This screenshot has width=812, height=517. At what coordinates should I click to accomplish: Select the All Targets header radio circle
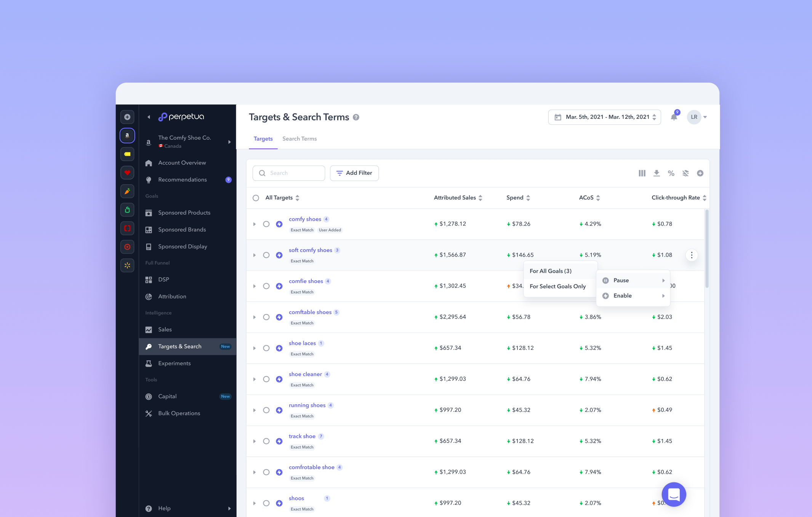256,198
